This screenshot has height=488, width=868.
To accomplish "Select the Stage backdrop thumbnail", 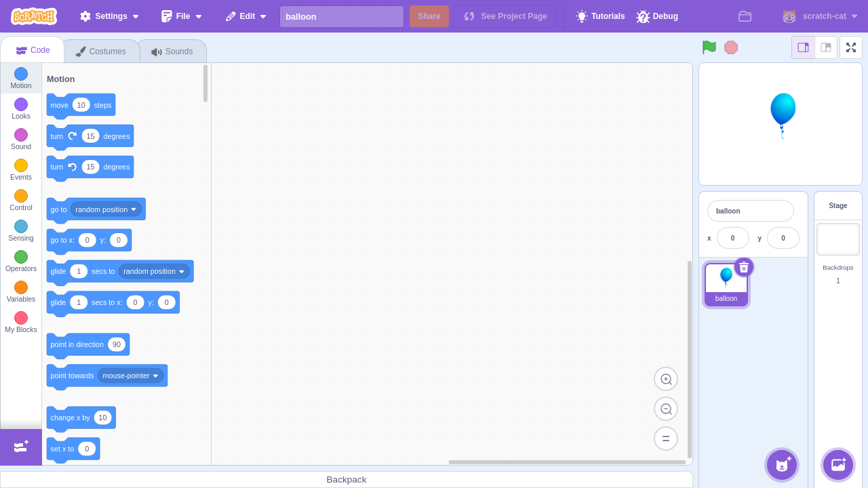I will (x=838, y=239).
